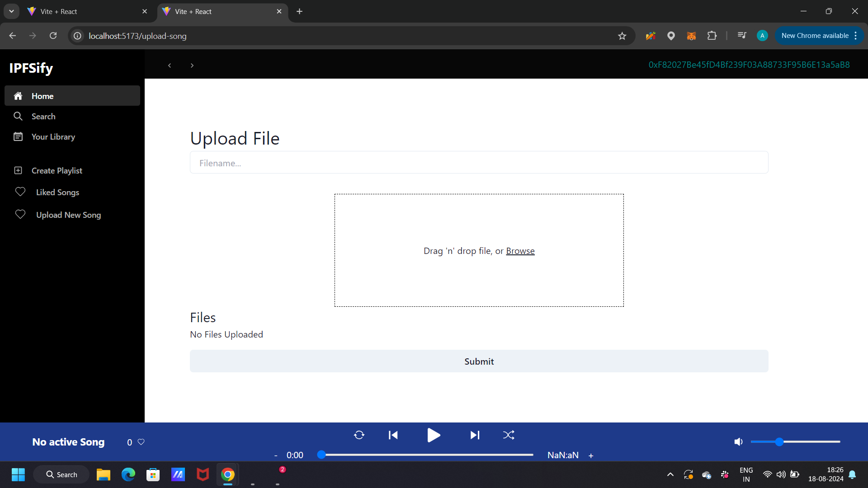868x488 pixels.
Task: Click the back chevron in app header
Action: click(170, 66)
